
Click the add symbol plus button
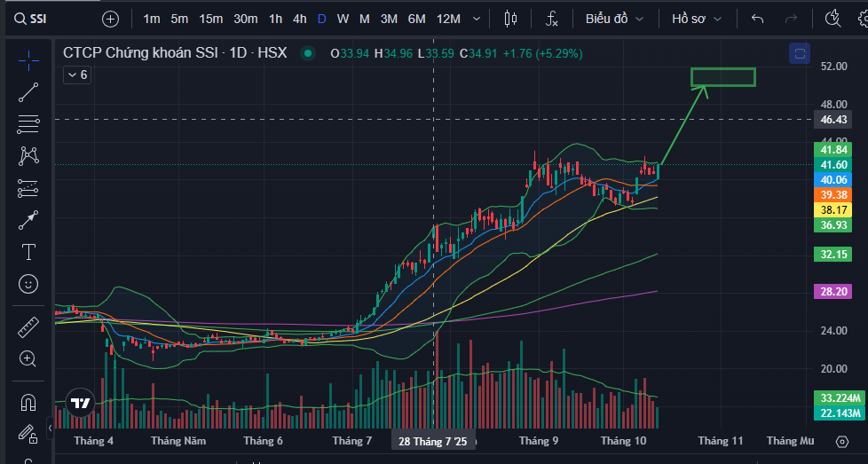point(110,19)
